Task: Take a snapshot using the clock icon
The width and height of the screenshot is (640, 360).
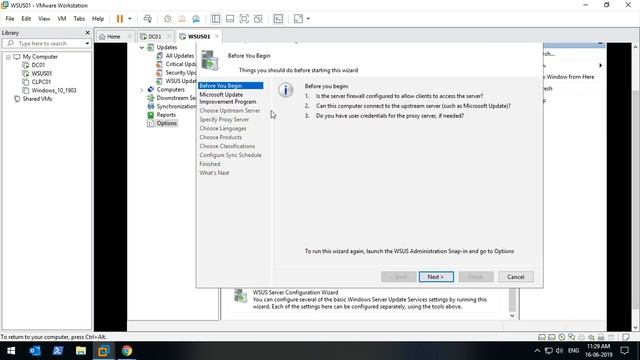Action: [x=167, y=19]
